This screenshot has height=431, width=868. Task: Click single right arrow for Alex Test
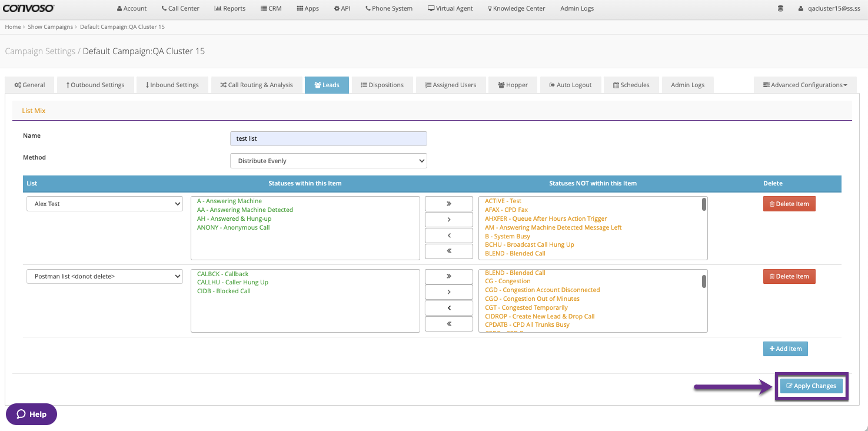[x=449, y=220]
